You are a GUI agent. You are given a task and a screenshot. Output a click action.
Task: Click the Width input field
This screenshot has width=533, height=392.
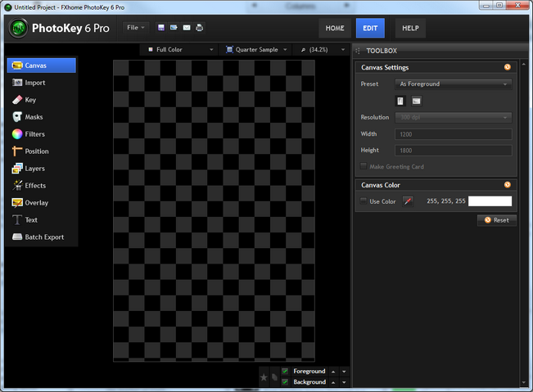(x=454, y=134)
